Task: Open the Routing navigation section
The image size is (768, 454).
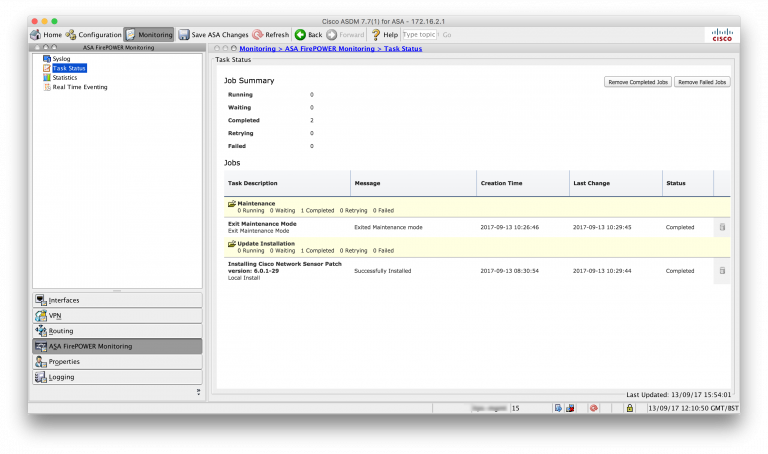Action: tap(118, 331)
